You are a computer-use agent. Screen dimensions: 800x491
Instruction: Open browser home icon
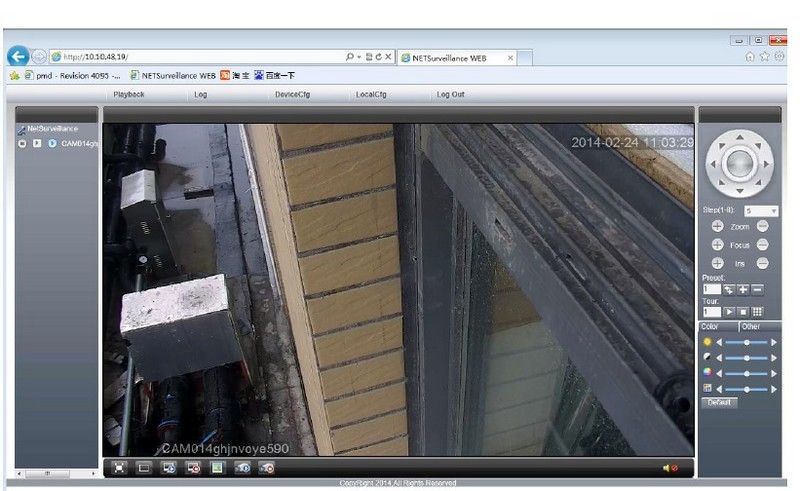(749, 57)
